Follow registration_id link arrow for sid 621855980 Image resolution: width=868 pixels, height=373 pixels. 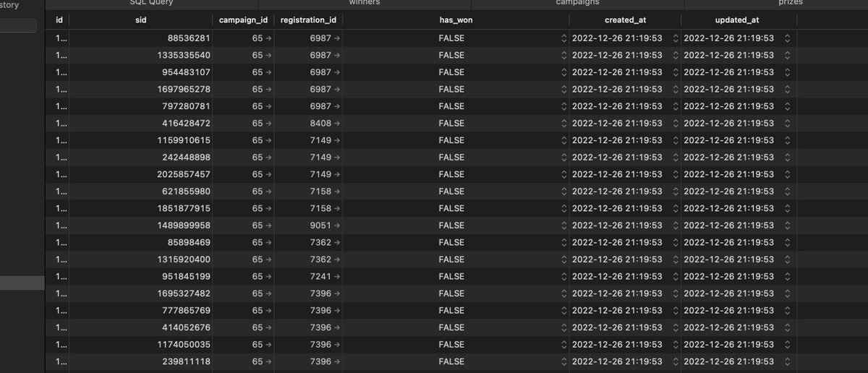click(x=337, y=192)
